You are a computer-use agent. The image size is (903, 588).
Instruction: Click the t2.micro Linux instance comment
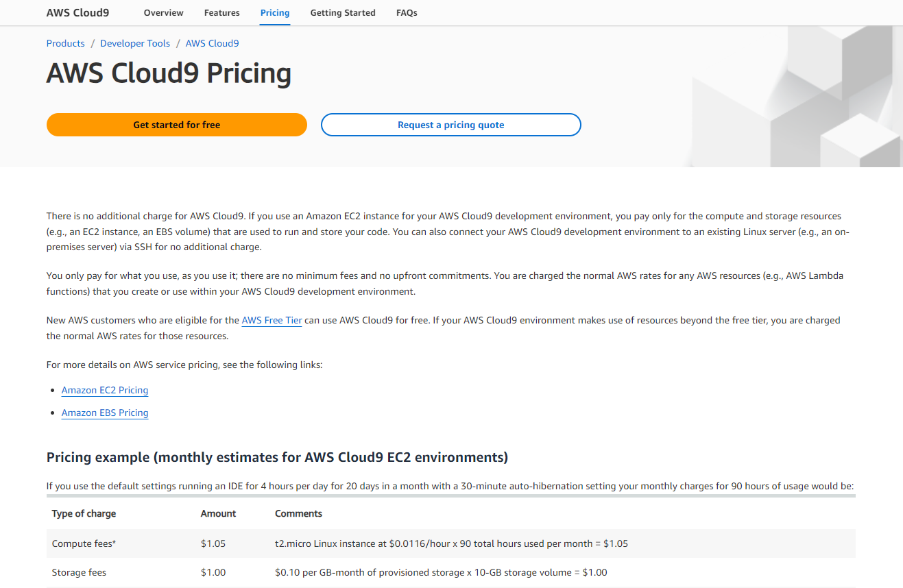tap(451, 543)
